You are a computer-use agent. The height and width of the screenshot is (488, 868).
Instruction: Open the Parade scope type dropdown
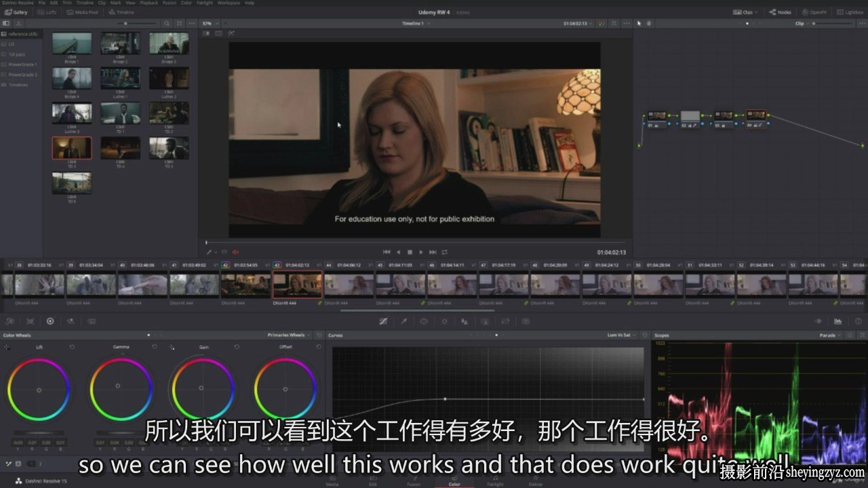(831, 335)
